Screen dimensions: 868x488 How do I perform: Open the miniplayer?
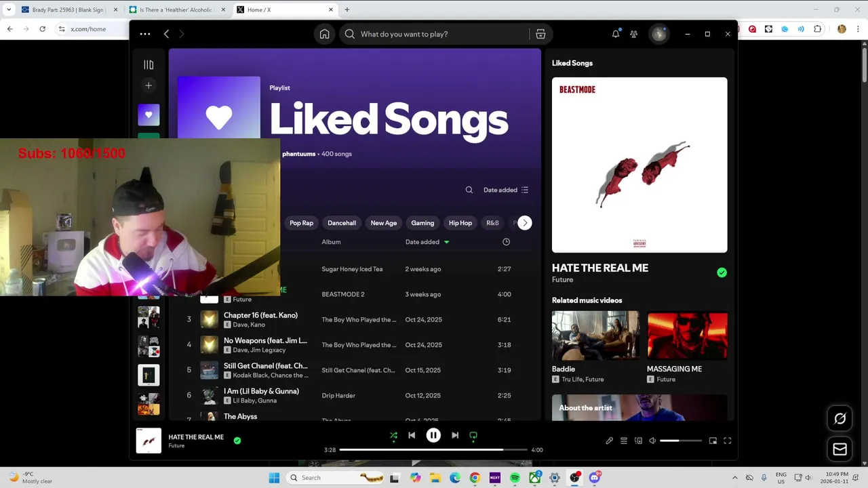[x=713, y=441]
